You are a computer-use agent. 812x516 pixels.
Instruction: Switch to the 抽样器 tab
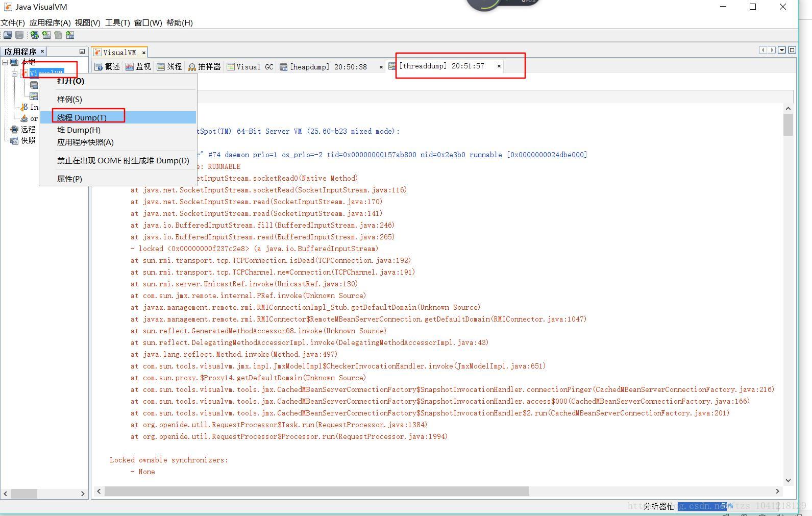point(205,67)
